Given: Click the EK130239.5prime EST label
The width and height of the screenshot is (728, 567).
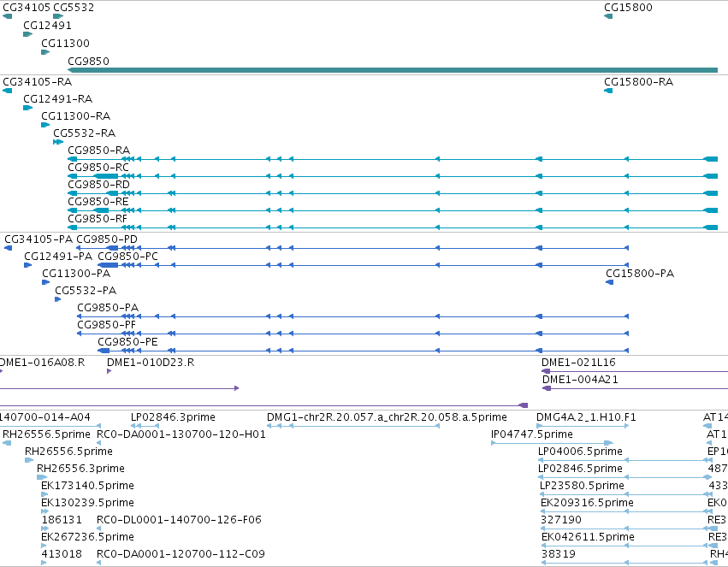Looking at the screenshot, I should point(88,503).
